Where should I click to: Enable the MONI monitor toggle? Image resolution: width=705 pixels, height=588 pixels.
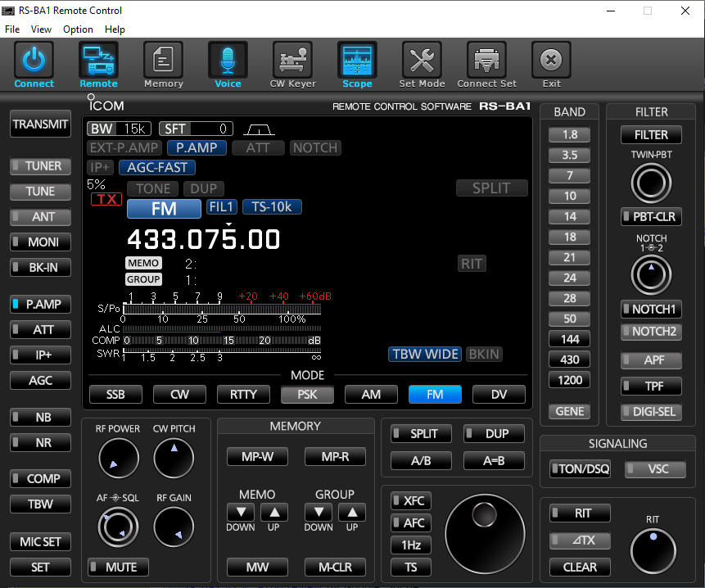click(x=40, y=242)
